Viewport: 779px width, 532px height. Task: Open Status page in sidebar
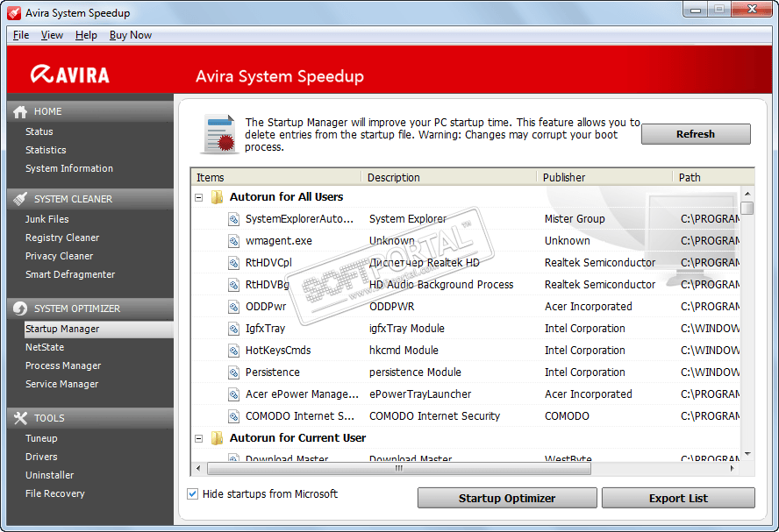coord(39,131)
